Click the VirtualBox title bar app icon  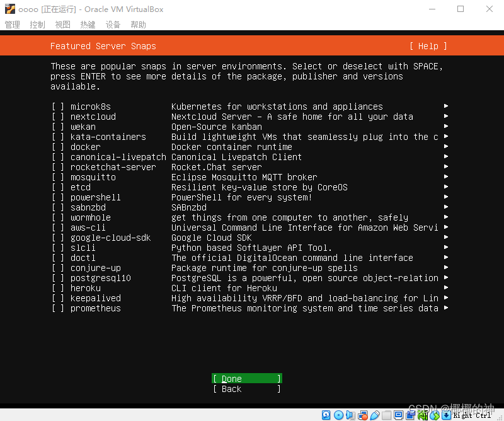tap(10, 9)
